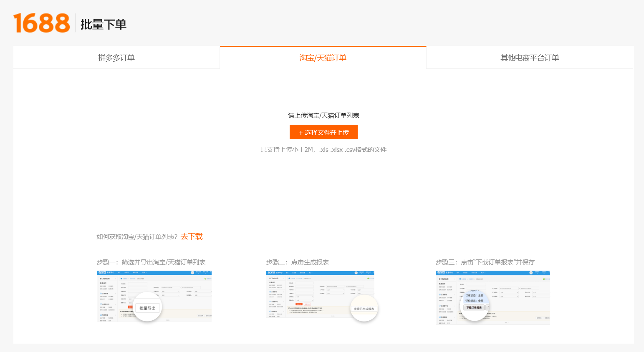The image size is (644, 352).
Task: Click the file format hint 只支持上传小于2M
Action: pos(323,149)
